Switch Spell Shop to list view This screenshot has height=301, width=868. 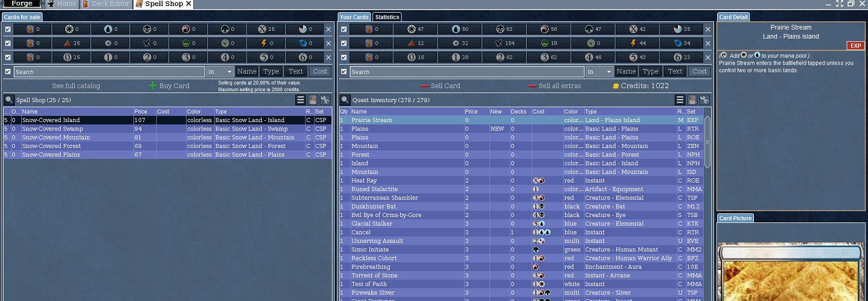pos(301,100)
